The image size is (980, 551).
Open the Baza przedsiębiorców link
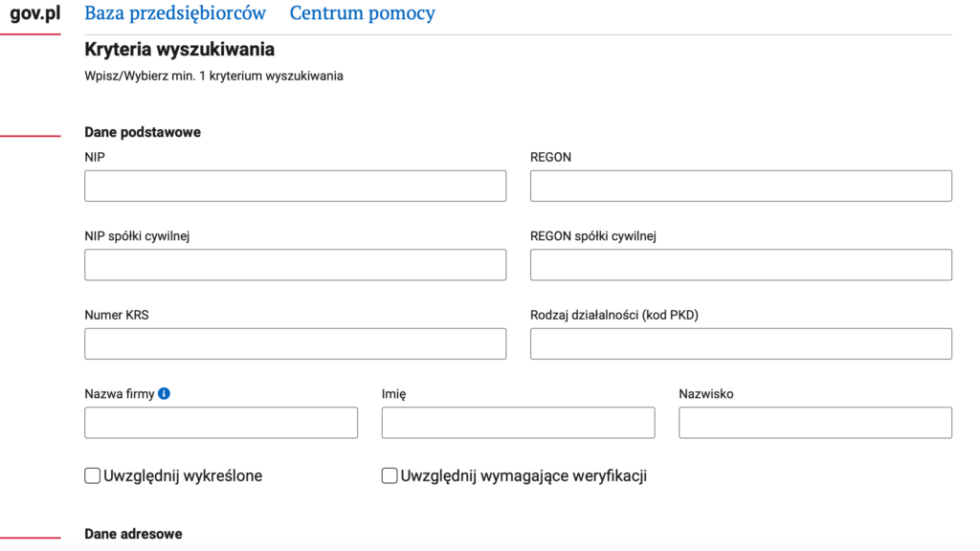coord(175,13)
